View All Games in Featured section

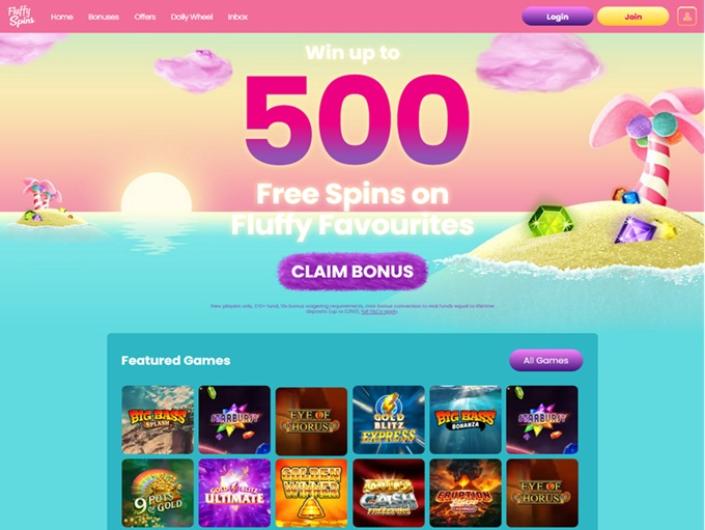tap(546, 360)
